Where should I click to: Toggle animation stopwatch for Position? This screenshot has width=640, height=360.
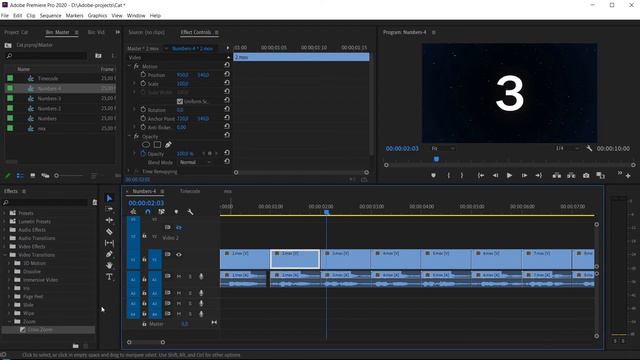point(143,75)
